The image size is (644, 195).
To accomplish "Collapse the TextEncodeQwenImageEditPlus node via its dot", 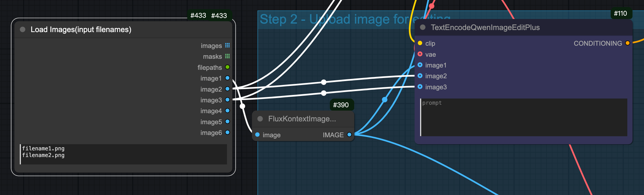I will [423, 27].
